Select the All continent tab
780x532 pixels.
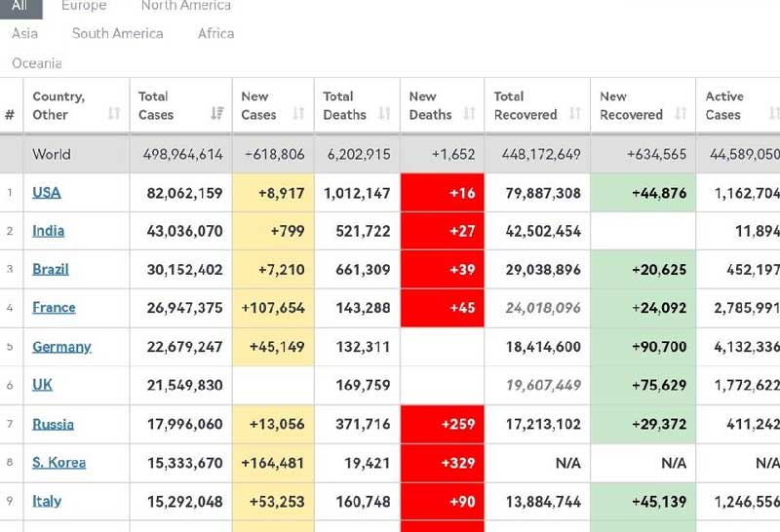click(x=20, y=6)
